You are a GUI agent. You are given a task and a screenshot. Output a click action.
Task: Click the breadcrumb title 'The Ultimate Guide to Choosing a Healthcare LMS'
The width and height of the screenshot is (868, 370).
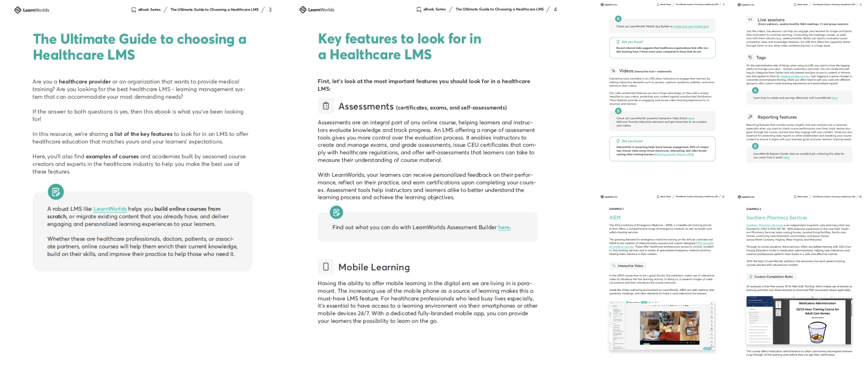coord(215,9)
